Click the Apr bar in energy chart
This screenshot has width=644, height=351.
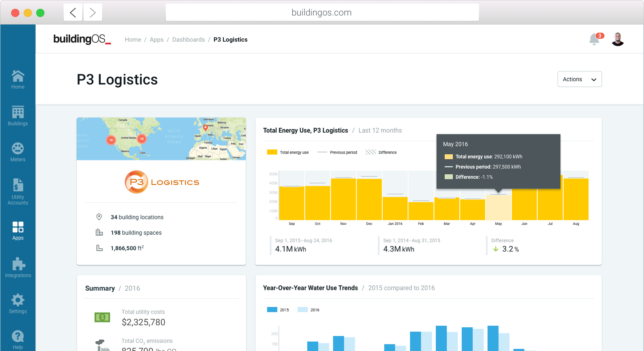pos(473,210)
